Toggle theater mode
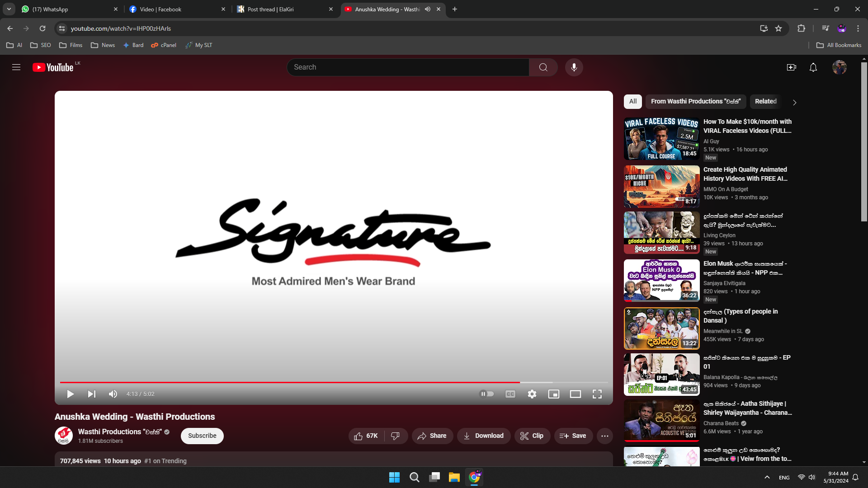The height and width of the screenshot is (488, 868). (x=576, y=394)
